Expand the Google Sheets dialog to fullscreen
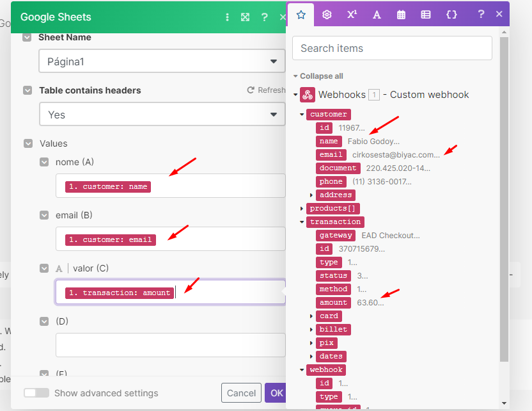Image resolution: width=532 pixels, height=411 pixels. tap(245, 17)
